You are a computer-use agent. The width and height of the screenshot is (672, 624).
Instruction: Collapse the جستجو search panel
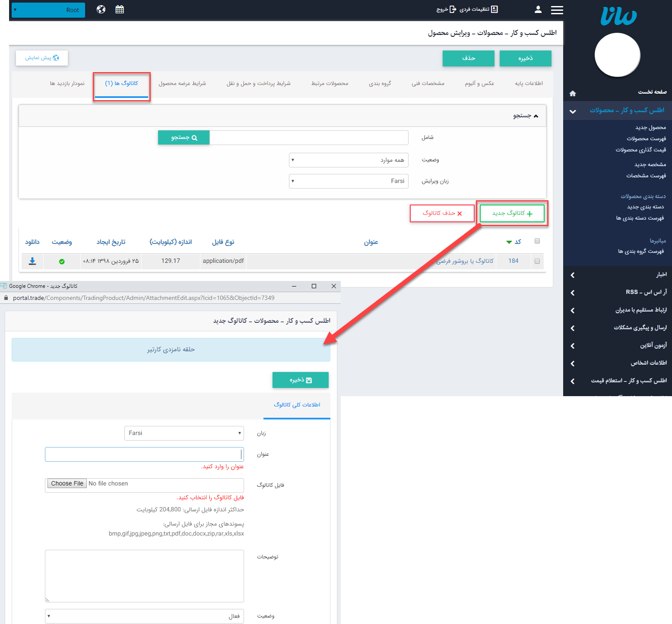pyautogui.click(x=526, y=116)
